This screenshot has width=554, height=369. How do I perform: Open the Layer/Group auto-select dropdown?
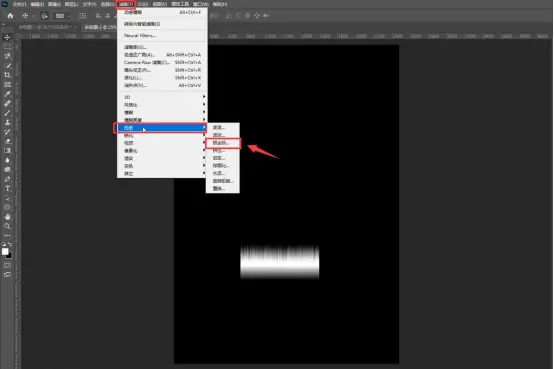tap(63, 16)
